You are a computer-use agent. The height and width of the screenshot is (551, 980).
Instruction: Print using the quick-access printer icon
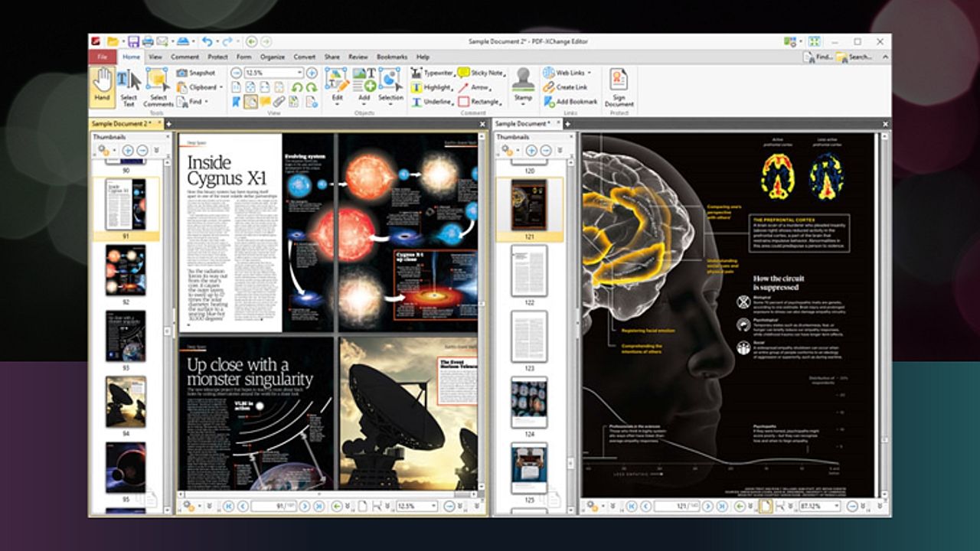click(147, 41)
